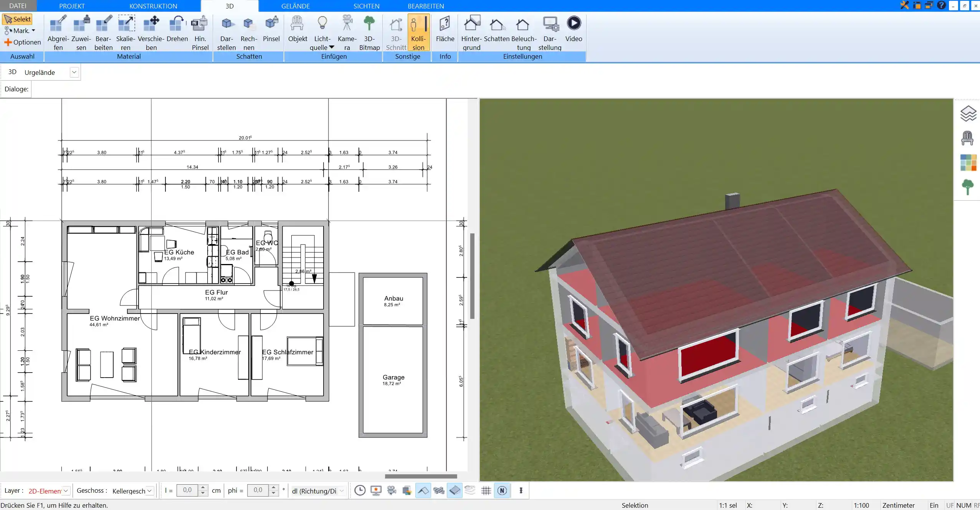Open Hintergrund settings
This screenshot has width=980, height=510.
[x=472, y=33]
